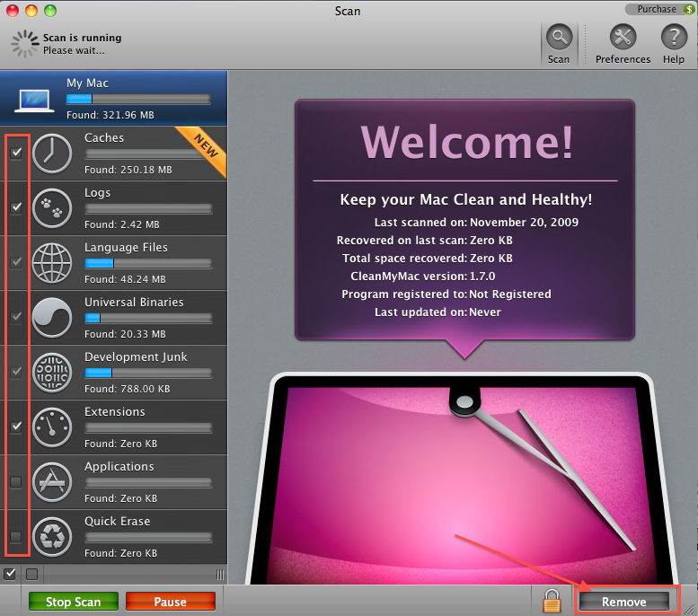The height and width of the screenshot is (616, 698).
Task: Select the Logs paw print icon
Action: tap(51, 208)
